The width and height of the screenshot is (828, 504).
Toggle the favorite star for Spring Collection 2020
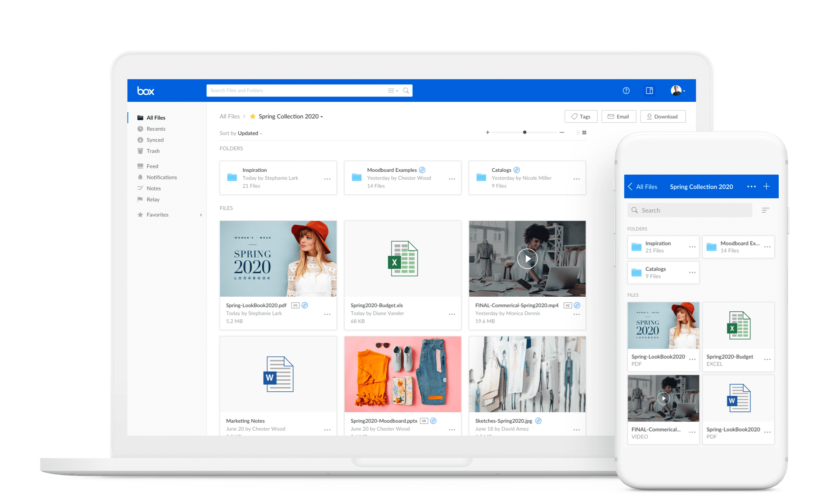253,116
